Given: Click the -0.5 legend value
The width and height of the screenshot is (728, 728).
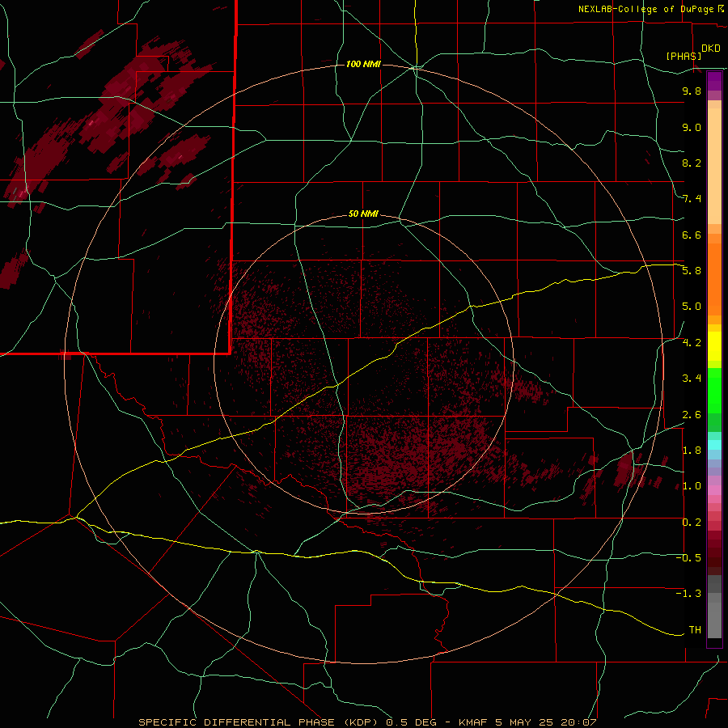Looking at the screenshot, I should coord(688,558).
